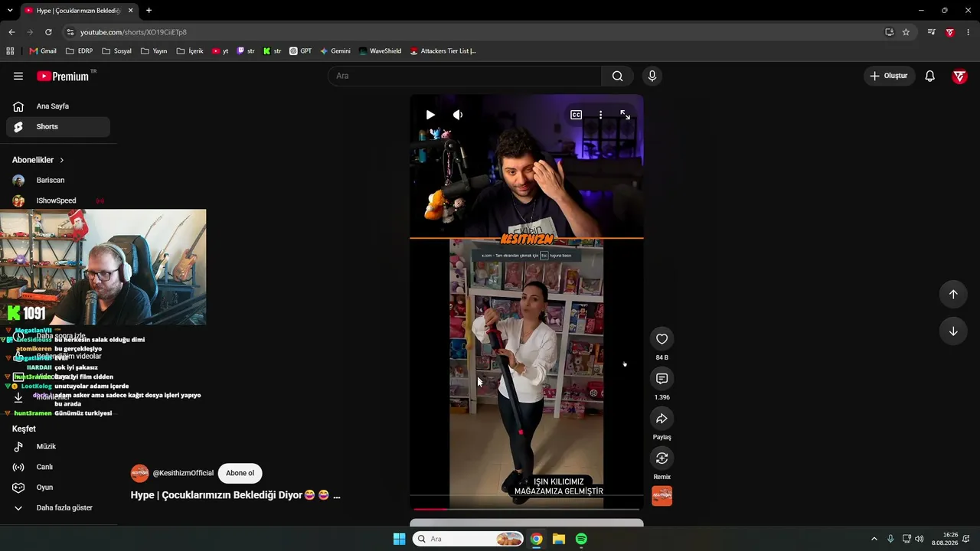This screenshot has height=551, width=980.
Task: Expand the Short's title description ellipsis
Action: (337, 495)
